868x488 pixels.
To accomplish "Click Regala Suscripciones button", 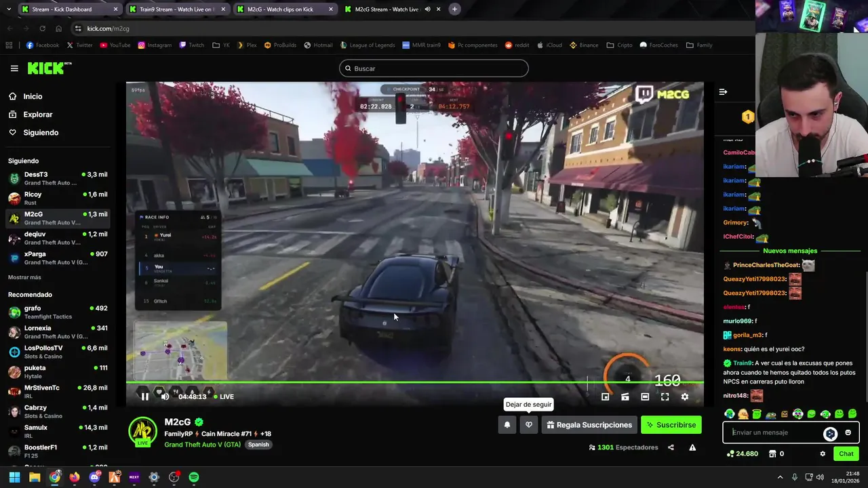I will click(589, 425).
